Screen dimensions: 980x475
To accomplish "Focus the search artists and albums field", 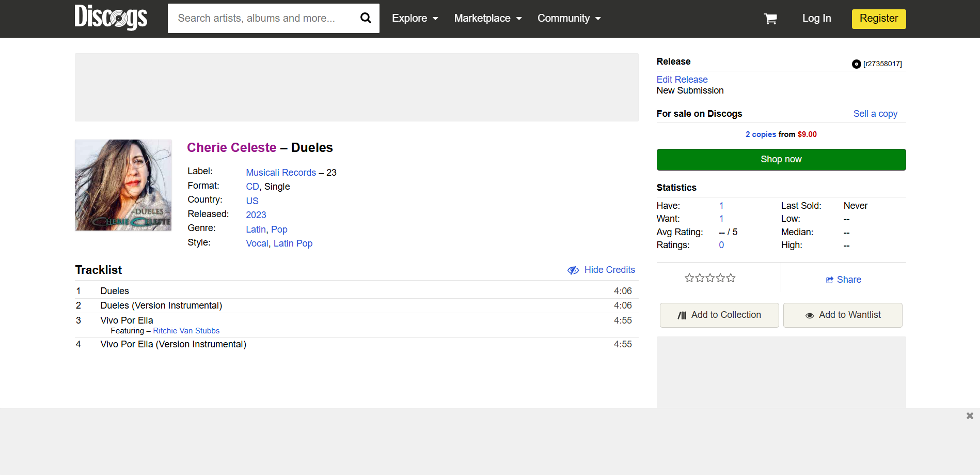I will click(263, 18).
